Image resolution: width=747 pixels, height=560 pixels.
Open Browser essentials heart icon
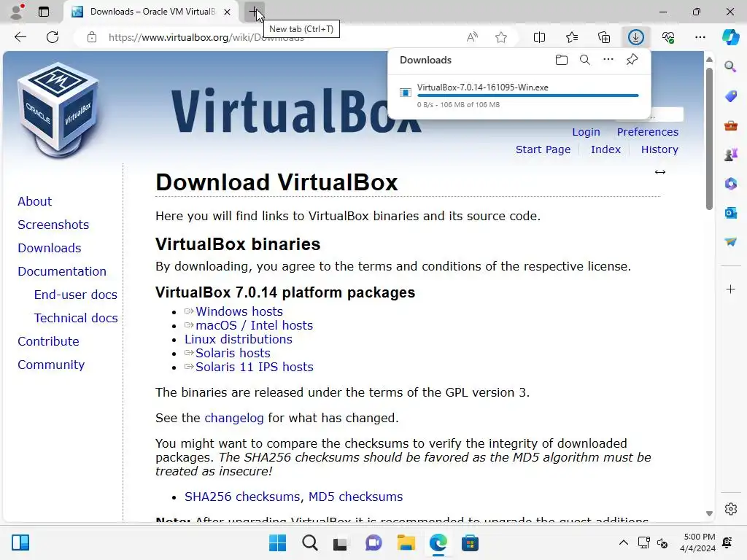pyautogui.click(x=668, y=37)
